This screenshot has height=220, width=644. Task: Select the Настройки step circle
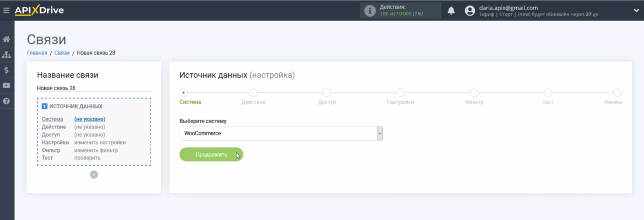tap(400, 93)
